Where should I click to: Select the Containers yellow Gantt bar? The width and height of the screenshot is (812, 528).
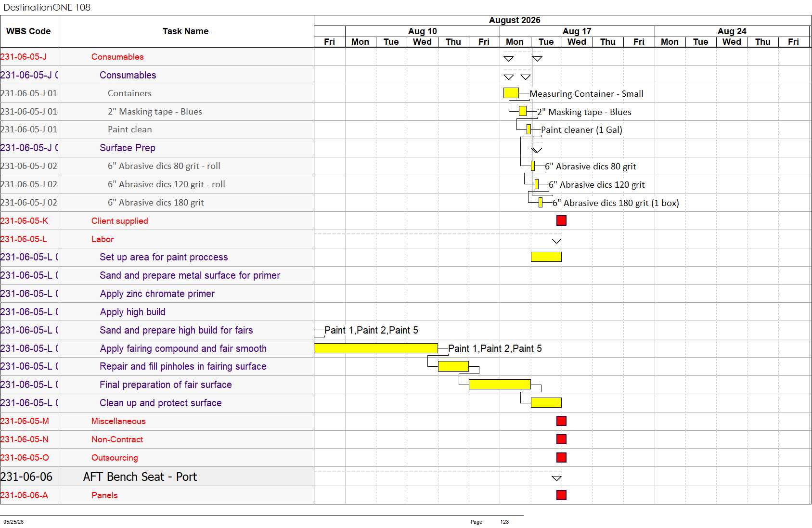pyautogui.click(x=511, y=93)
